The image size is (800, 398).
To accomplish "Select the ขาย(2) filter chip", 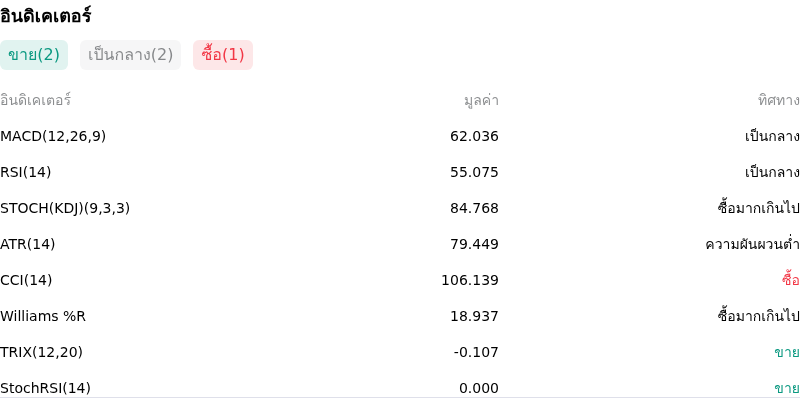I will click(34, 55).
